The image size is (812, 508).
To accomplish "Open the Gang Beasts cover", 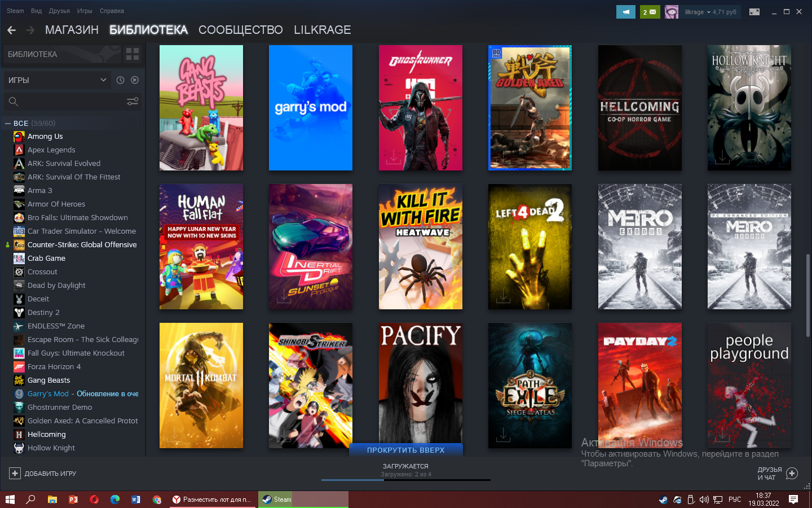I will coord(201,108).
